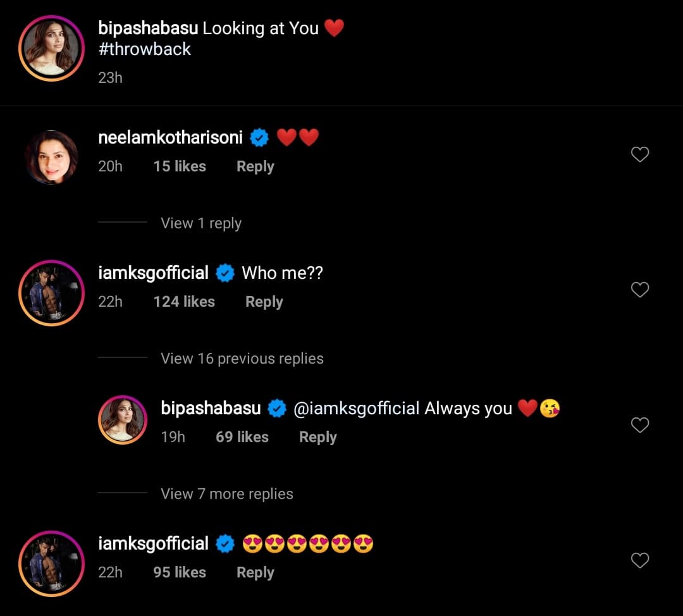Expand "View 1 reply" thread
Screen dimensions: 683x616
pos(200,223)
